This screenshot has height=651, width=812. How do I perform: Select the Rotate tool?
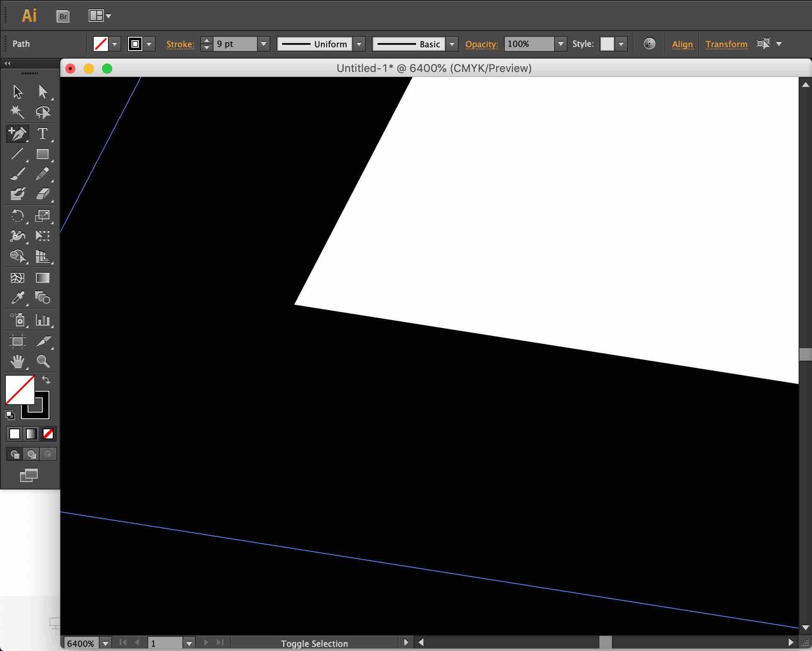17,216
